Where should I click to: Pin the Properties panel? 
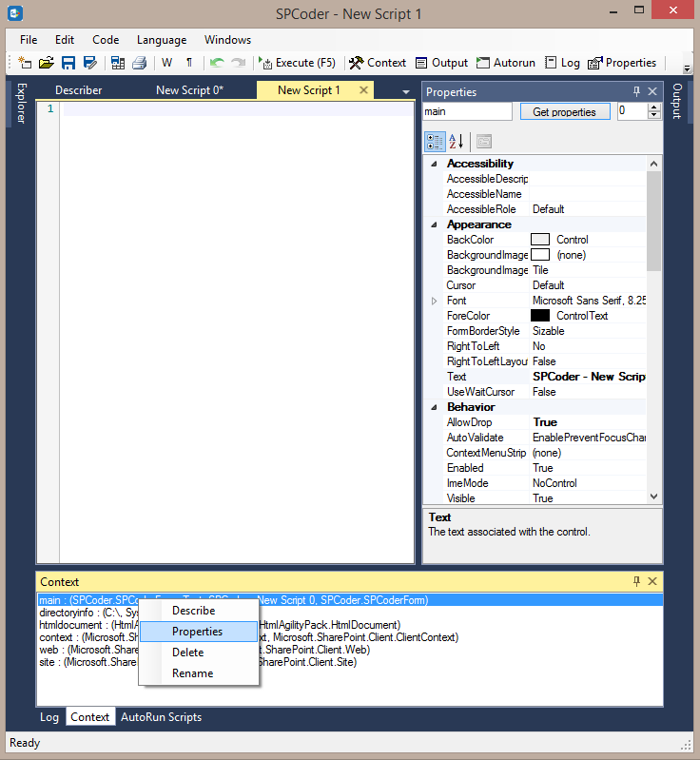(636, 91)
